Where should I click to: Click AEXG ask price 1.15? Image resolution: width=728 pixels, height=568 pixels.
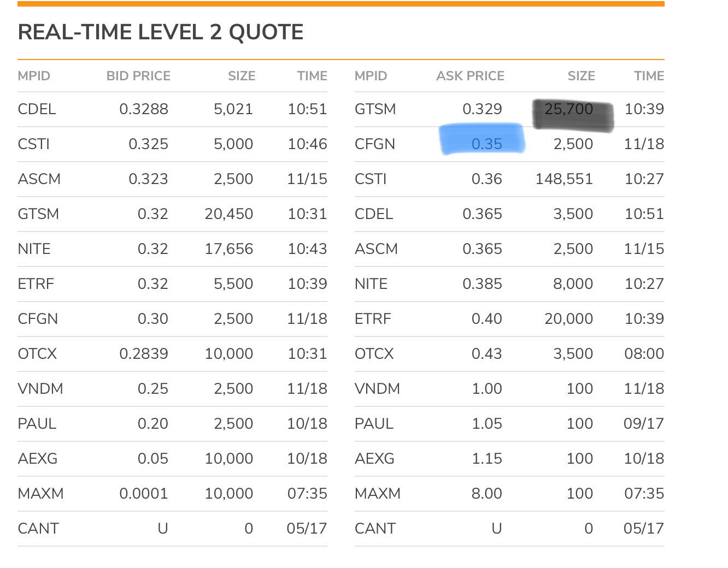(486, 459)
